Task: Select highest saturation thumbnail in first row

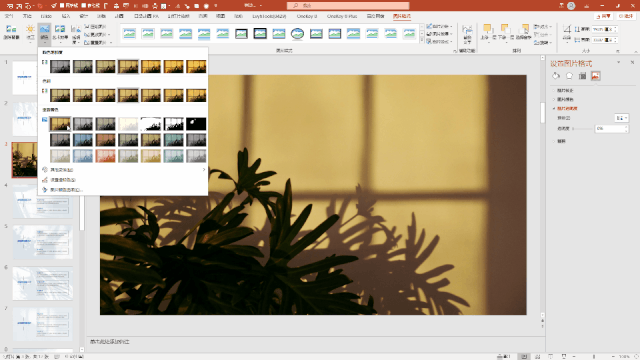Action: click(196, 67)
